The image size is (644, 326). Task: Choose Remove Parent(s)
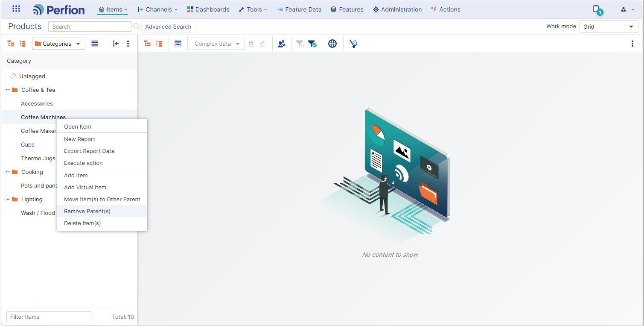pyautogui.click(x=102, y=211)
